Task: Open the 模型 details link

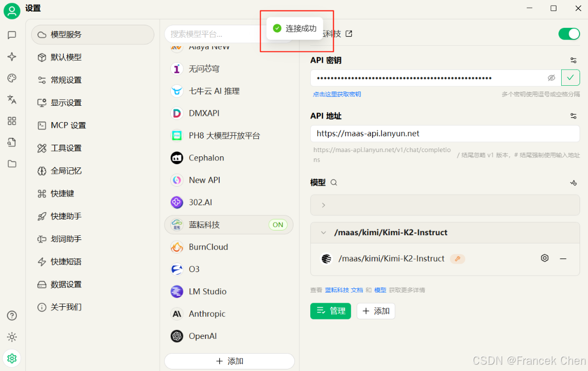Action: pos(380,290)
